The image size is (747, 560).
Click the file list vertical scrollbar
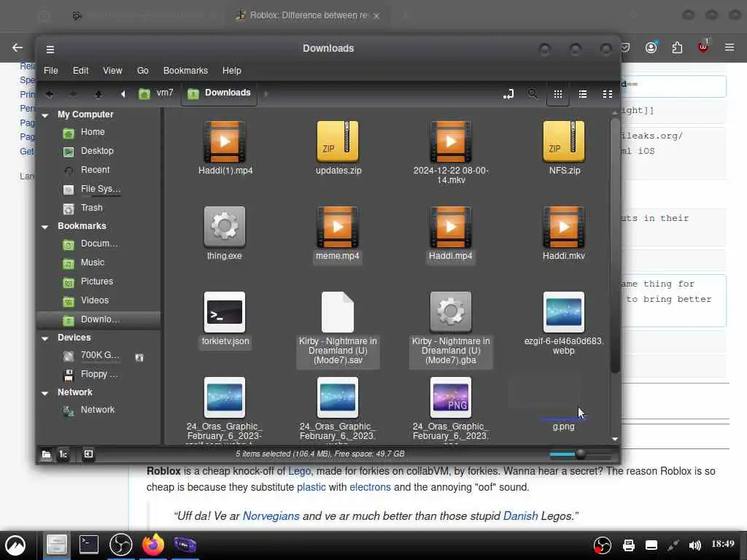pyautogui.click(x=615, y=245)
